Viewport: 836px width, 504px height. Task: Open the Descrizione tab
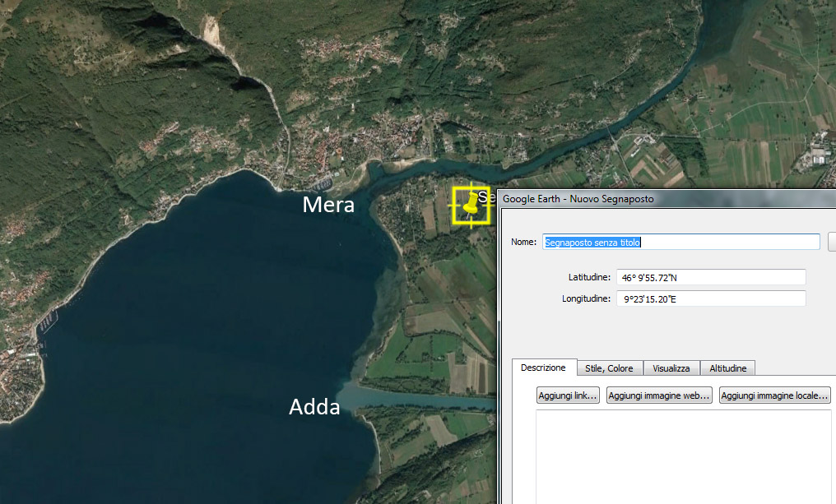(x=544, y=368)
